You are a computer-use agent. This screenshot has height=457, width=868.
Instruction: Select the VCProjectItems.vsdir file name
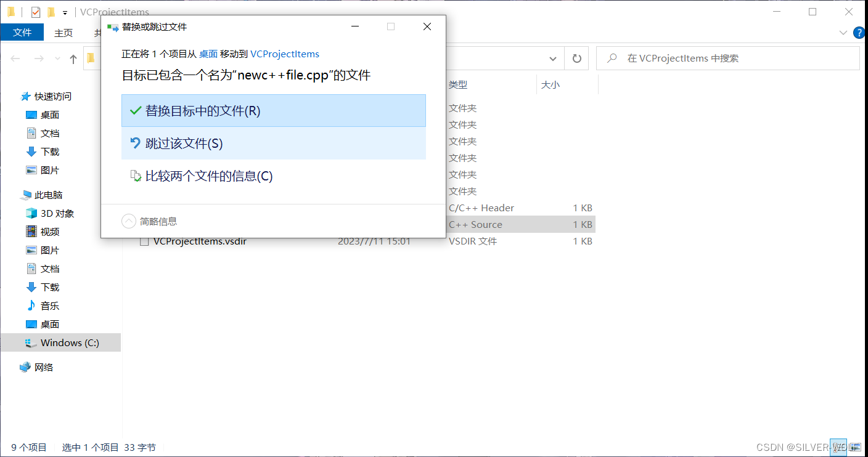[200, 241]
